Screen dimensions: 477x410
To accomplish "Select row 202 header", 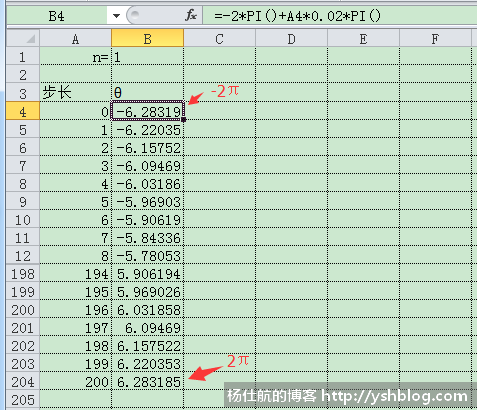I will click(23, 345).
